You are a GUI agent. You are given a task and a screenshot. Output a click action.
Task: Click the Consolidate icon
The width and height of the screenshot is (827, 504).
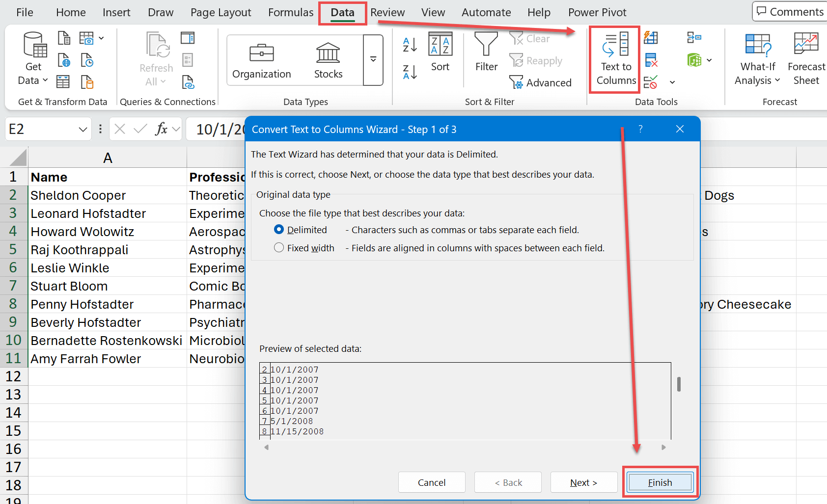[x=694, y=38]
